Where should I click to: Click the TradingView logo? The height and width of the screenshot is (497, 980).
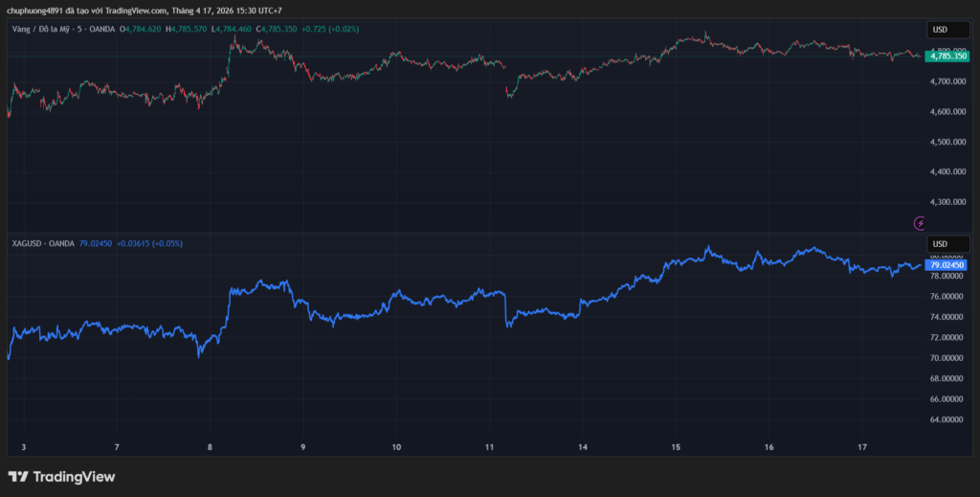pos(61,476)
